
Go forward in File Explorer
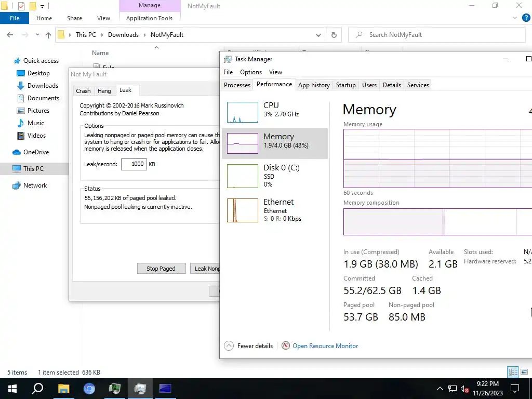point(25,35)
